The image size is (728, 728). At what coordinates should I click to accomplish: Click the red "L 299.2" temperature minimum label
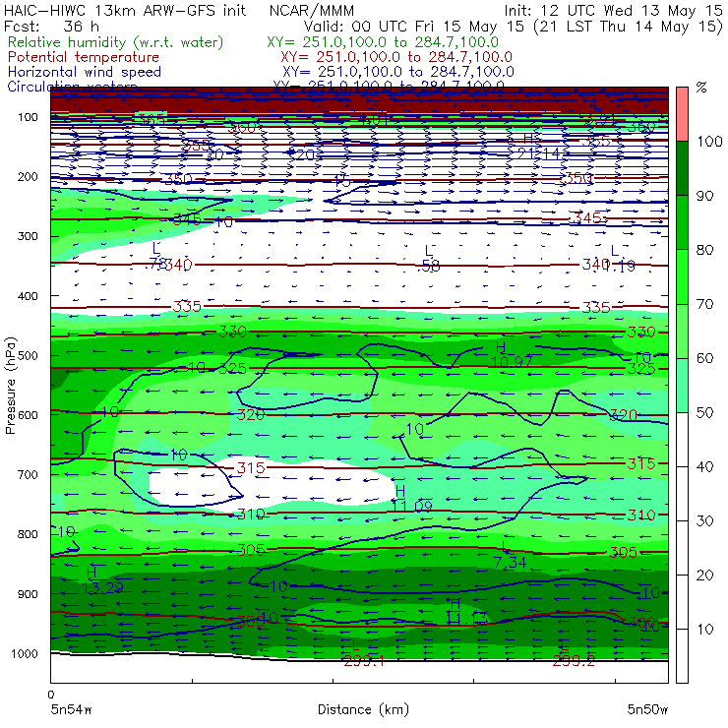pos(574,653)
